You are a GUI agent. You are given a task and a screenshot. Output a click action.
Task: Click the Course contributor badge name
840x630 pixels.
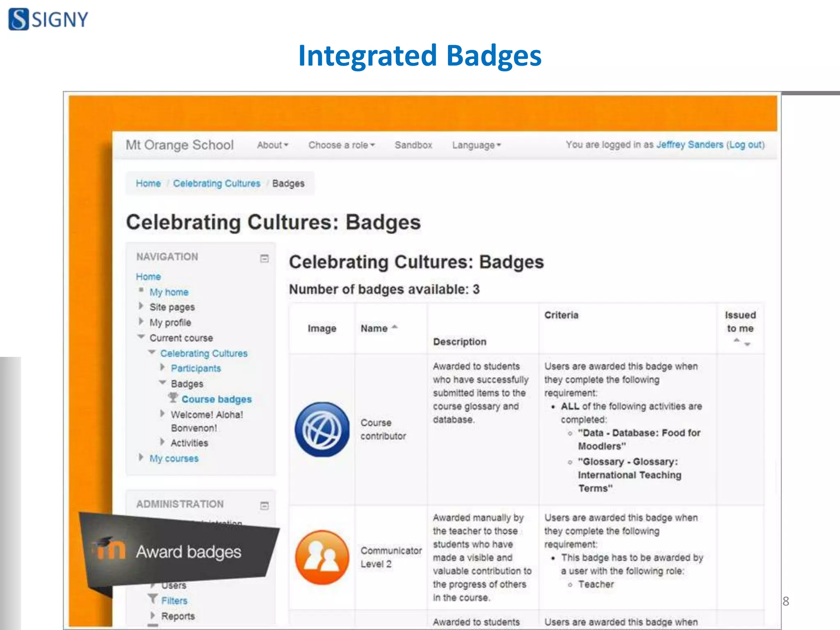tap(383, 429)
